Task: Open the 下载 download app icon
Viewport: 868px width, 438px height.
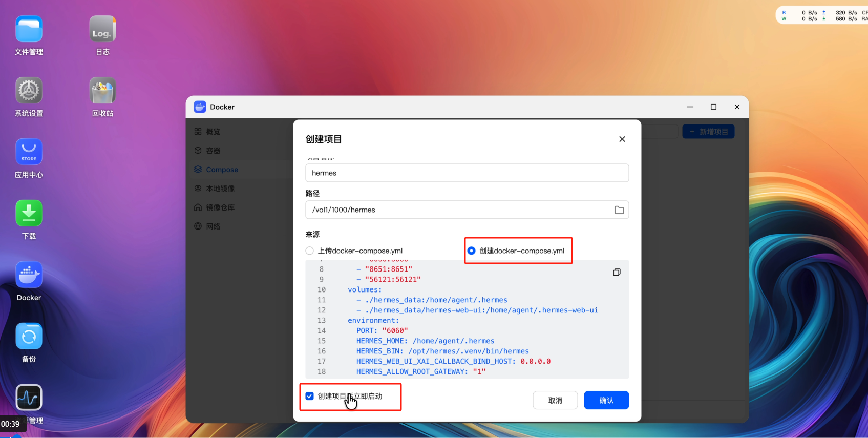Action: (29, 213)
